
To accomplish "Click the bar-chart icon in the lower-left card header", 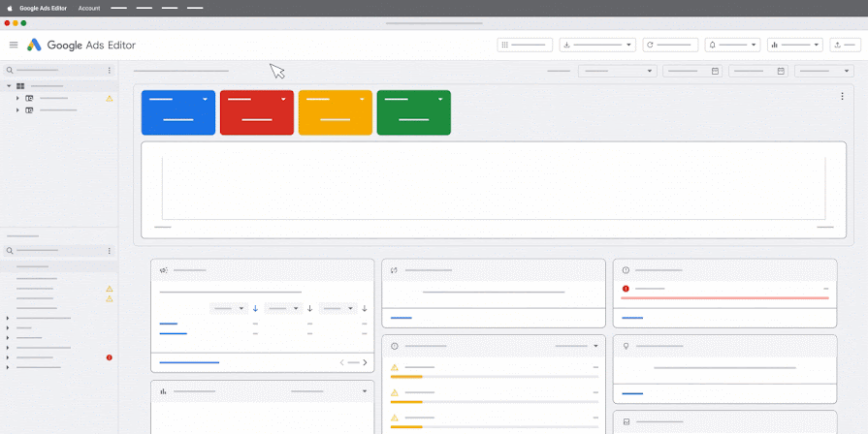I will click(163, 391).
